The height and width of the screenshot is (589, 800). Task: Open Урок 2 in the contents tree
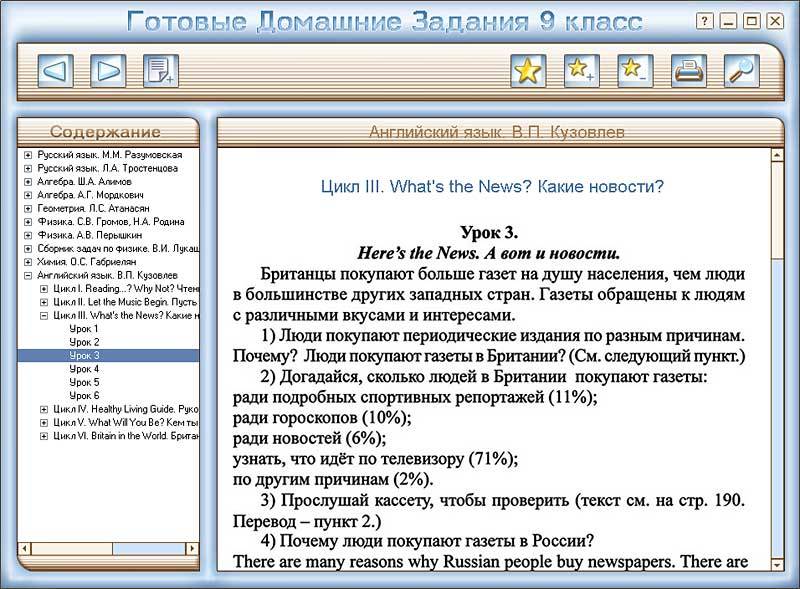click(84, 342)
